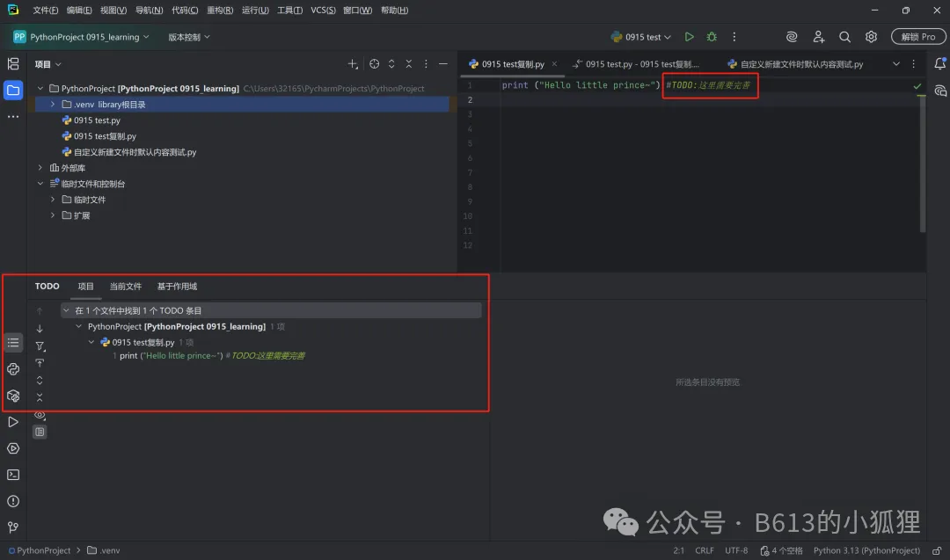Click the 解锁 Pro button
950x560 pixels.
click(917, 37)
